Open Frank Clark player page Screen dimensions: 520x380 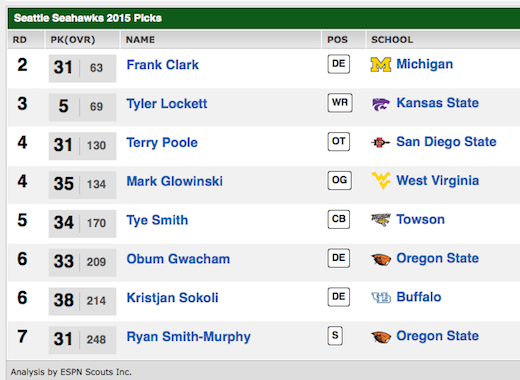[163, 65]
